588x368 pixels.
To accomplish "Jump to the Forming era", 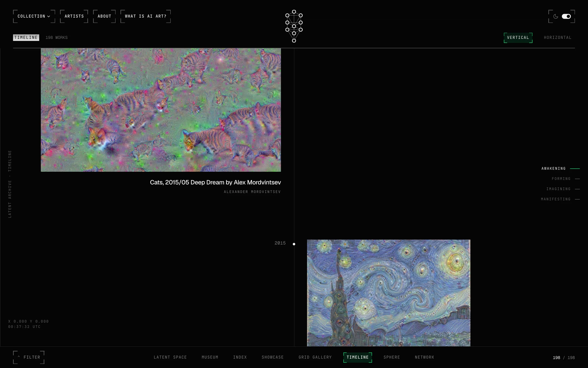I will coord(566,179).
